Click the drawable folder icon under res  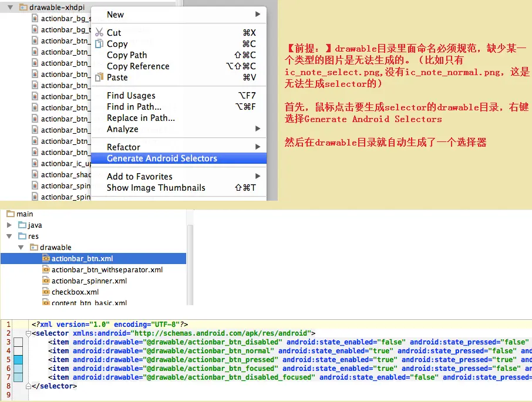(x=33, y=247)
